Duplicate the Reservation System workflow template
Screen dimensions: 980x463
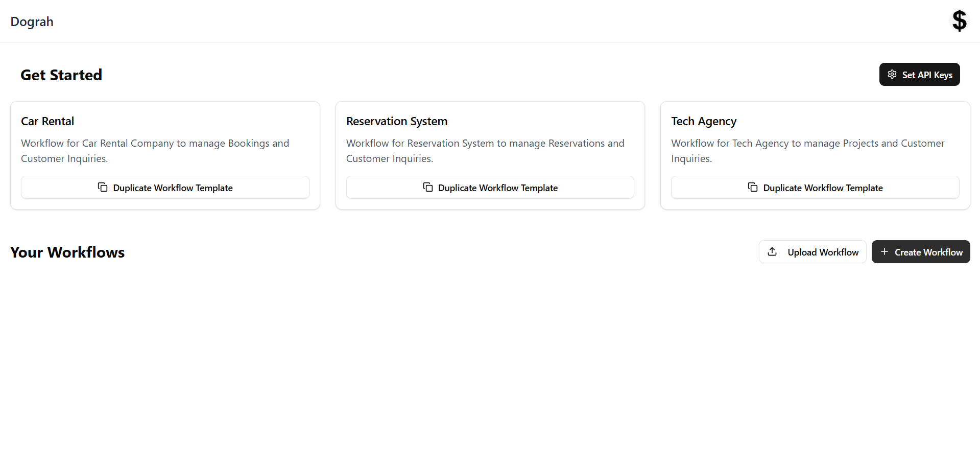coord(490,187)
